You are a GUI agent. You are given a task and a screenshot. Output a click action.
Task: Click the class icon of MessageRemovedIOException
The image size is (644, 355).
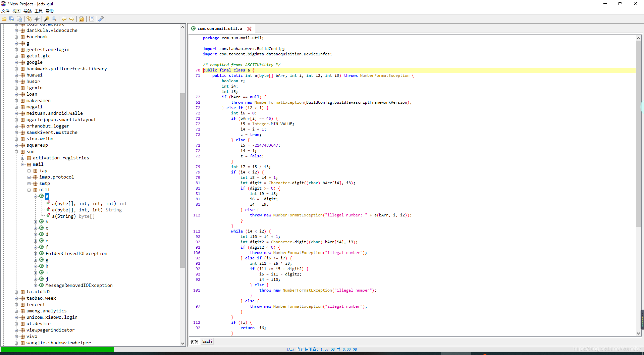42,285
